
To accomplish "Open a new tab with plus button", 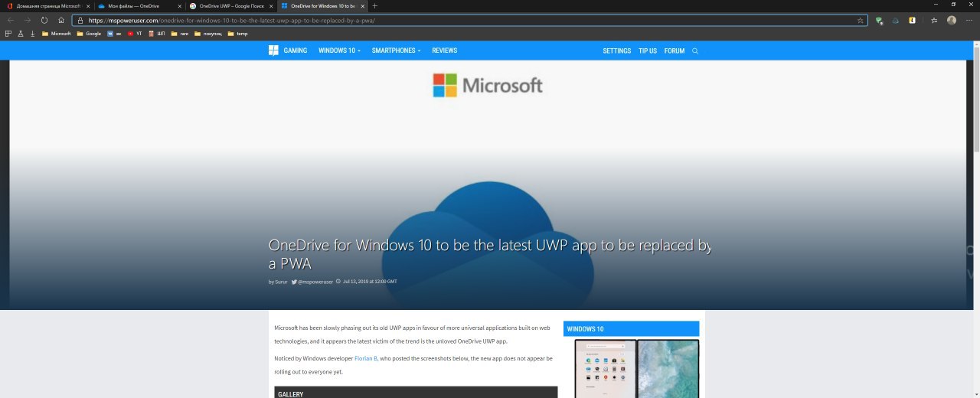I will coord(374,6).
